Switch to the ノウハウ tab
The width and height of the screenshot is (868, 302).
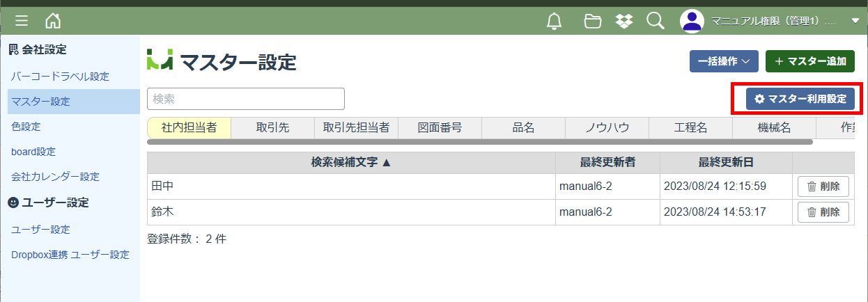tap(607, 127)
